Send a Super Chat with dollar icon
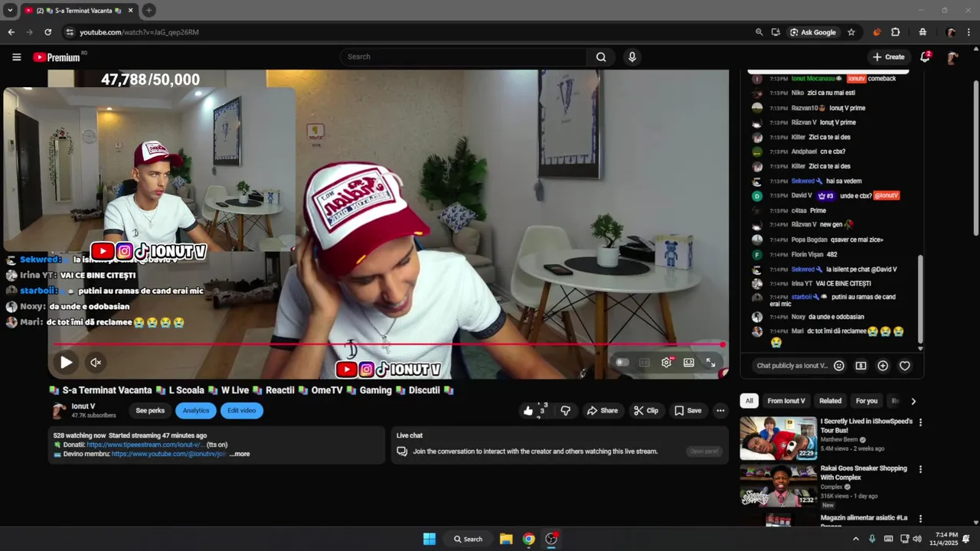Image resolution: width=980 pixels, height=551 pixels. [x=861, y=366]
